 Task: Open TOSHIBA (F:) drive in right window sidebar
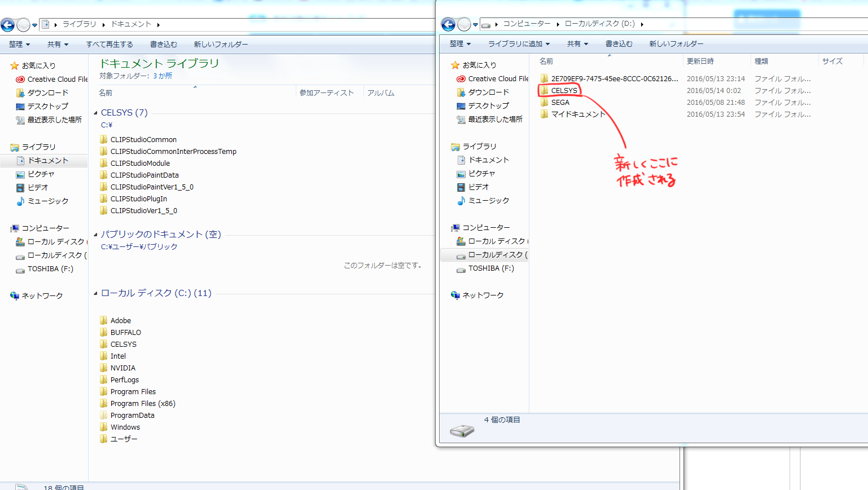(485, 268)
